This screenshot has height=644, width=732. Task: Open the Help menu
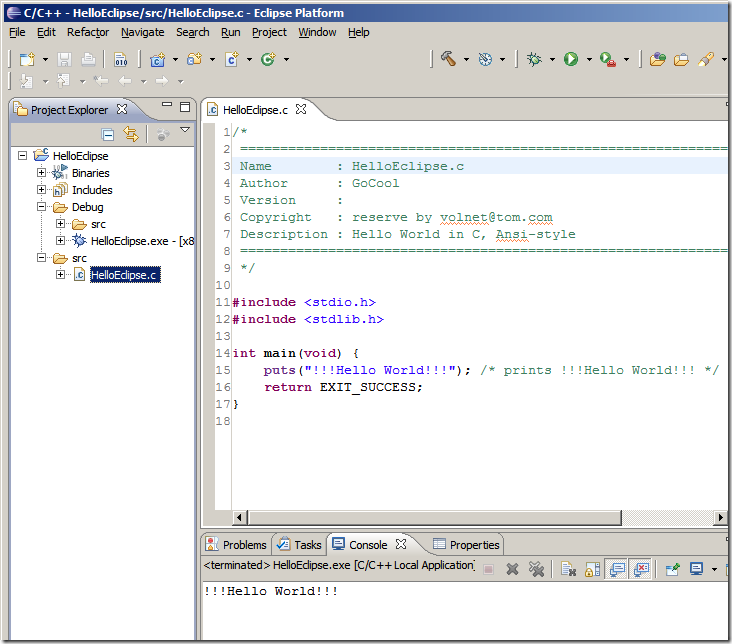coord(359,32)
